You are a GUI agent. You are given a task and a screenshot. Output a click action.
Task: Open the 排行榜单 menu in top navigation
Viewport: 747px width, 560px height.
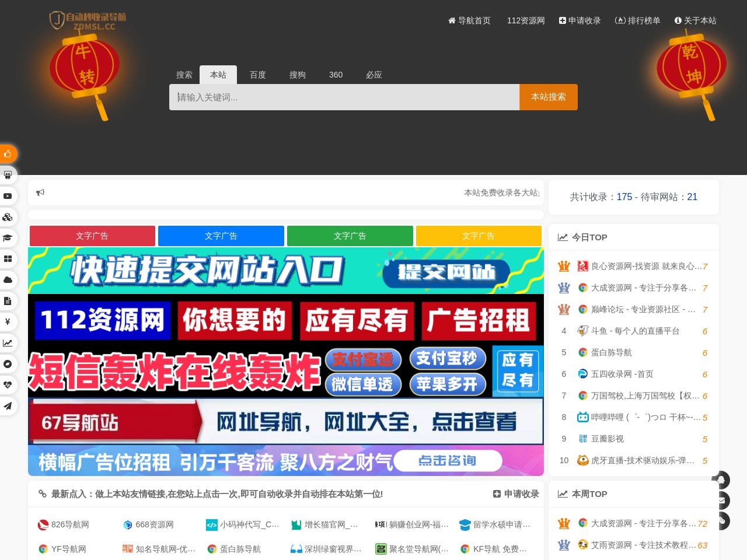(638, 20)
